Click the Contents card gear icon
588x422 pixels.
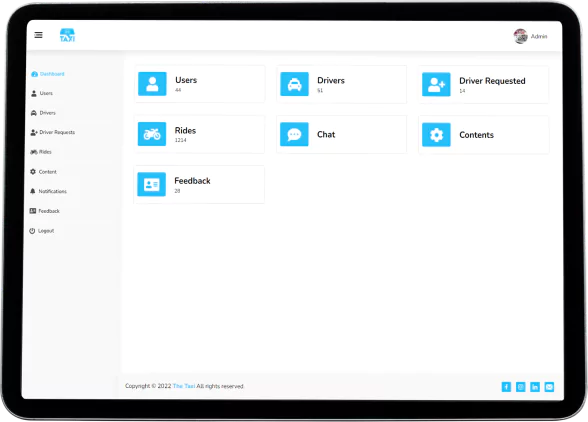point(436,135)
